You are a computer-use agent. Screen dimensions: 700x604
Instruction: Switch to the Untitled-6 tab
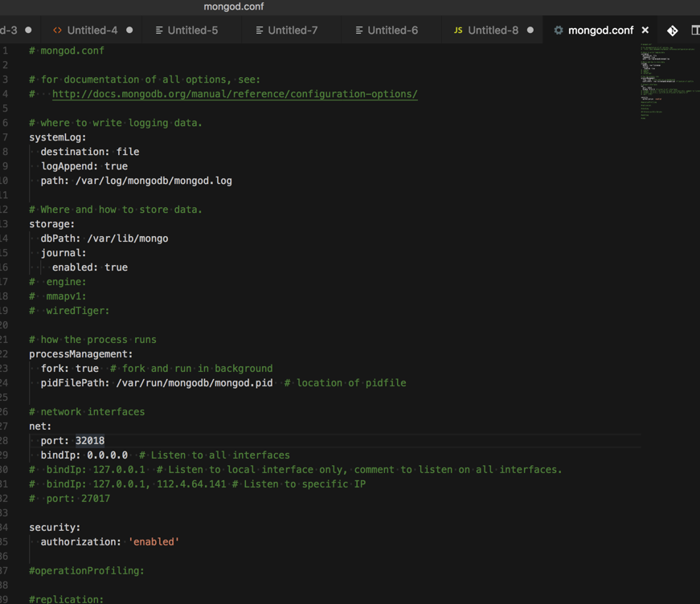click(393, 31)
